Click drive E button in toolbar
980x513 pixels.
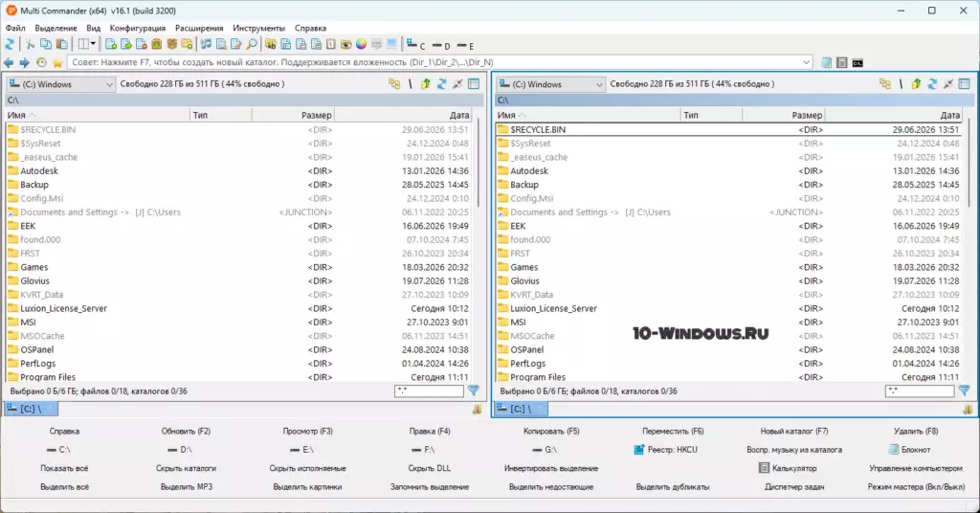[x=466, y=45]
